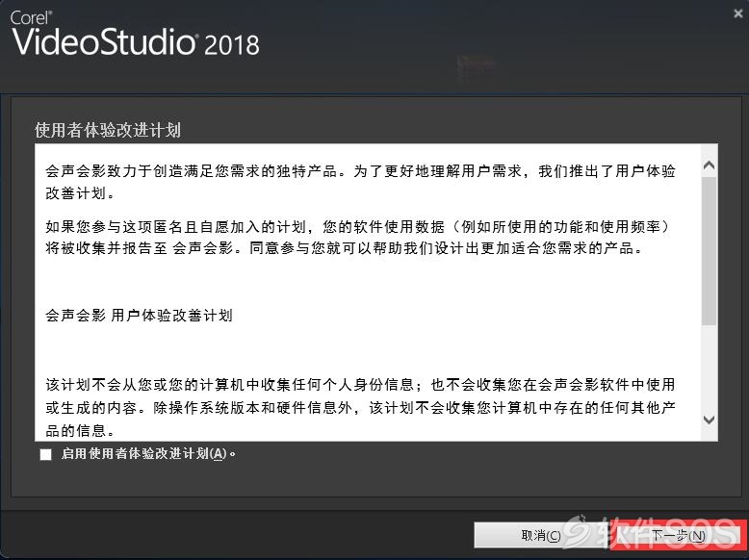Click the first paragraph starting 会声会影致力于
Viewport: 749px width, 560px height.
point(360,182)
